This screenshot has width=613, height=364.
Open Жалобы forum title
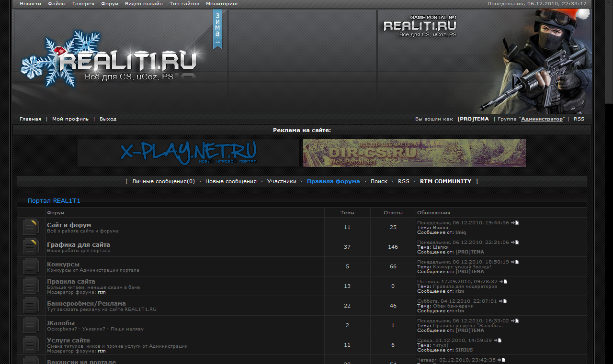click(61, 323)
